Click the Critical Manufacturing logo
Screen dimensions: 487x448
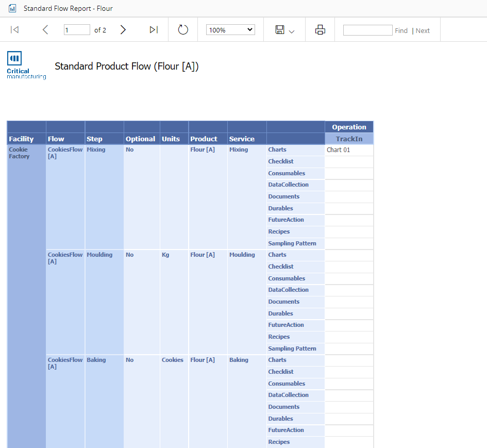tap(26, 65)
